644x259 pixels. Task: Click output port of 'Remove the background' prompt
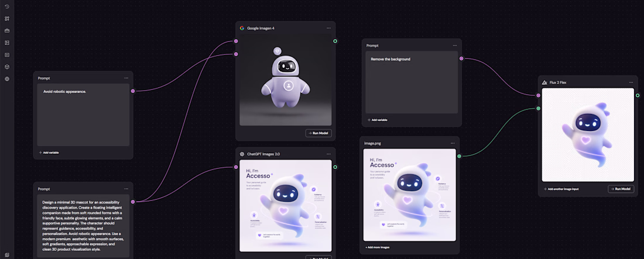[x=461, y=58]
